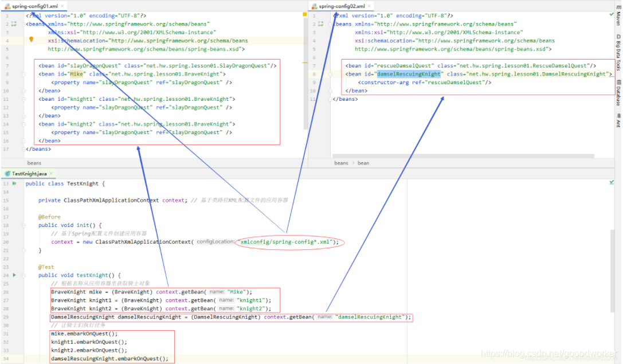Screen dimensions: 623x364
Task: Click the mike.embarkOnQuest() statement
Action: tap(84, 334)
